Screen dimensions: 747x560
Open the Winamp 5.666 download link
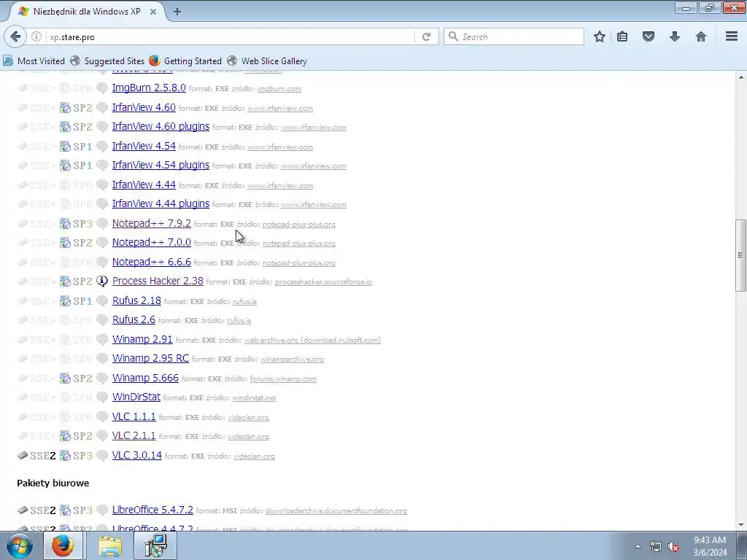[145, 378]
